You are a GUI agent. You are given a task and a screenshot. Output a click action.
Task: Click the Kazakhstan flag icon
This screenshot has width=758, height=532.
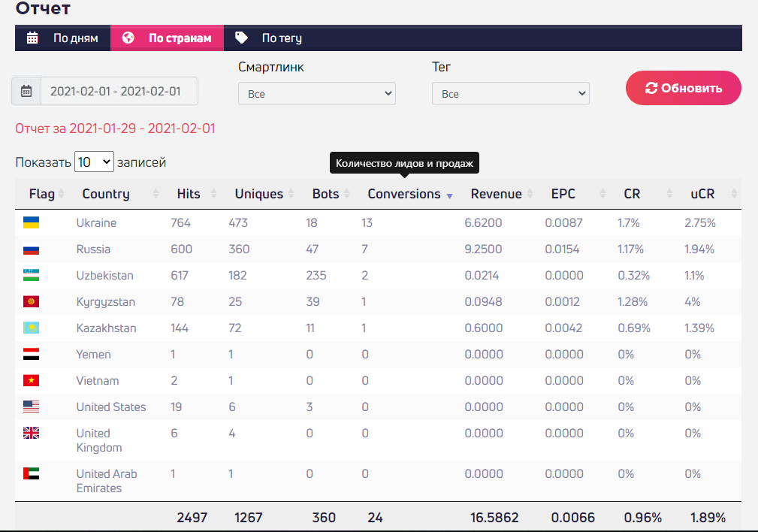pos(31,328)
